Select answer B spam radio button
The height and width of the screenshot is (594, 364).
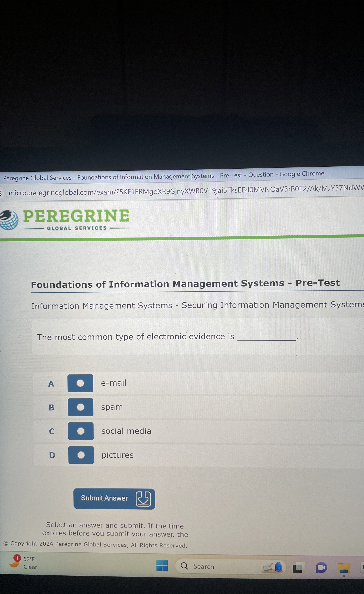point(80,407)
